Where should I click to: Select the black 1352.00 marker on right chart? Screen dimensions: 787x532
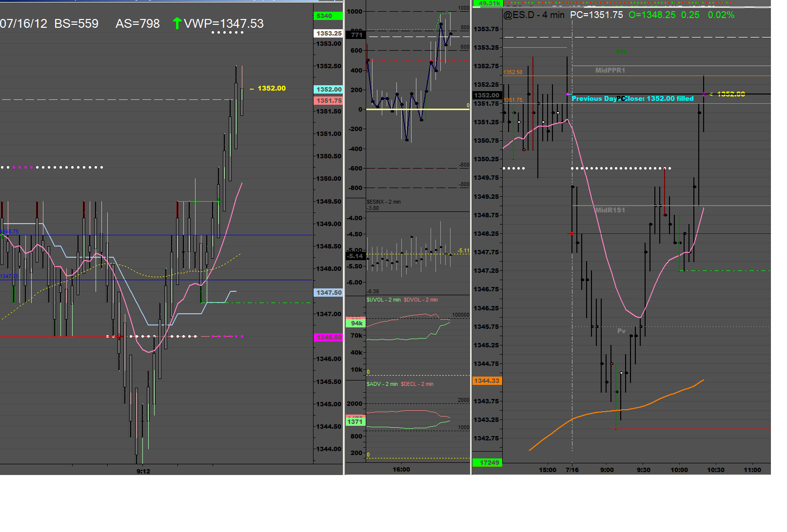click(487, 95)
